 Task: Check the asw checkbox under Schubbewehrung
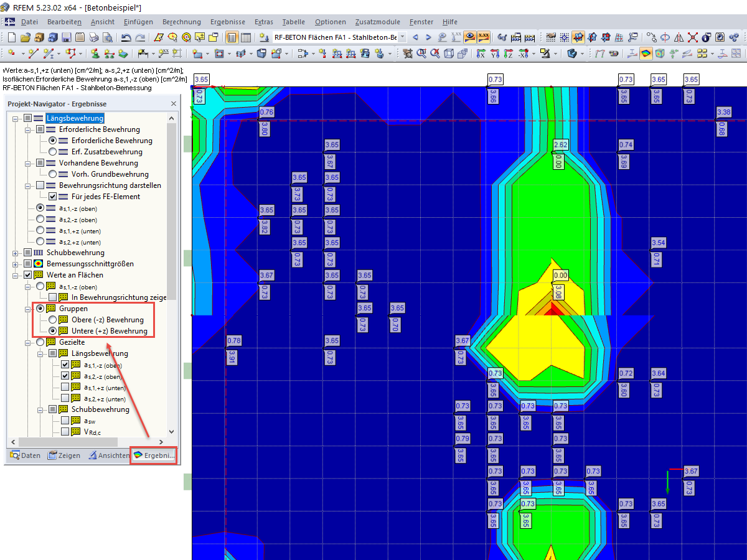click(x=65, y=421)
